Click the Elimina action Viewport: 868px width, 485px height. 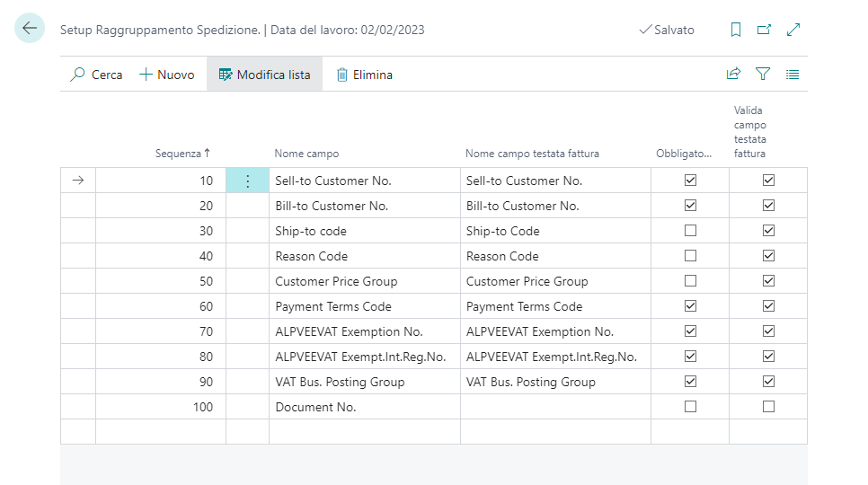click(x=364, y=75)
